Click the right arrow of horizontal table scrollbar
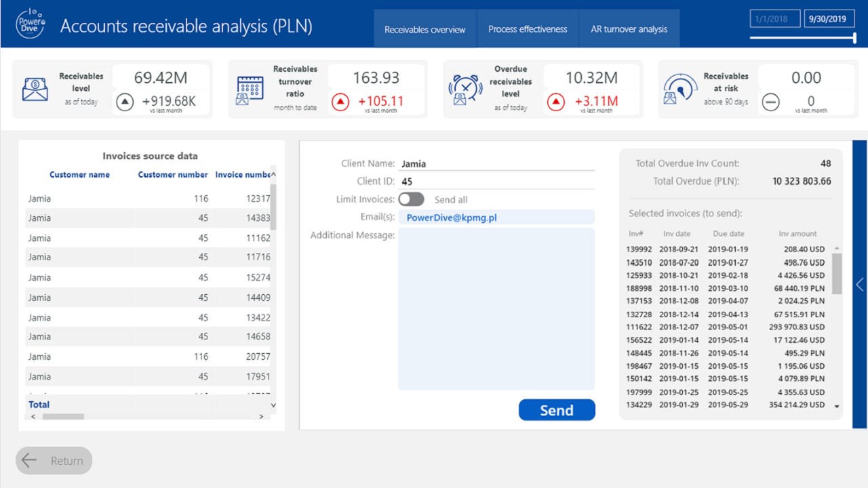868x488 pixels. tap(261, 417)
